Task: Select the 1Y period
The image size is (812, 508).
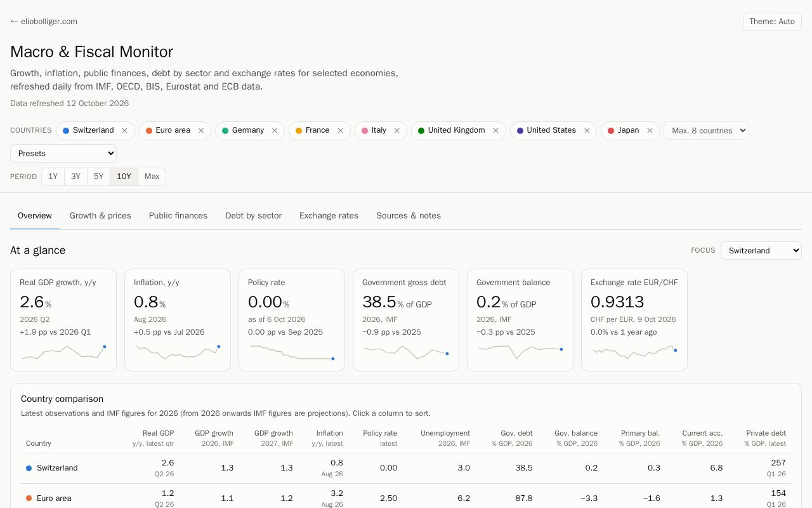Action: 53,177
